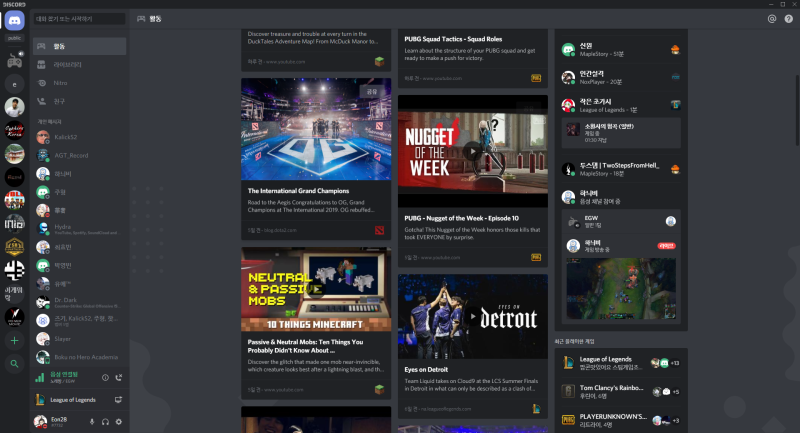Click Minecraft icon on DuckTales Adventure Map card
Screen dimensions: 800x433
tap(379, 62)
